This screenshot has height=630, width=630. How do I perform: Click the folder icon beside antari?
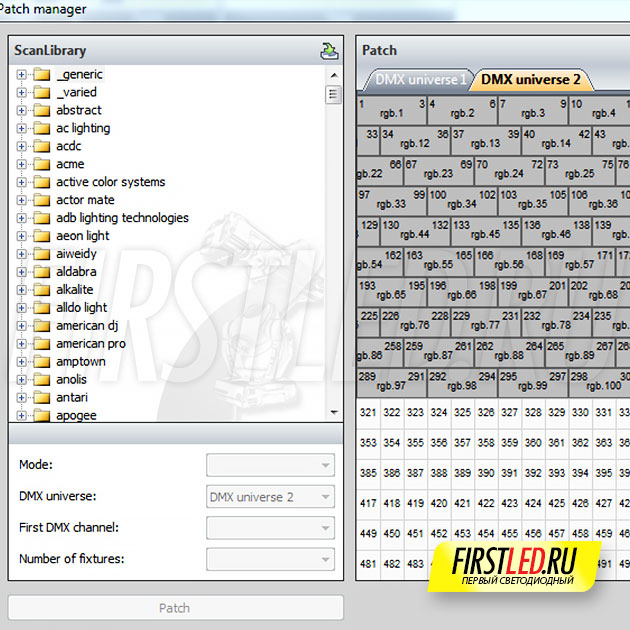41,398
